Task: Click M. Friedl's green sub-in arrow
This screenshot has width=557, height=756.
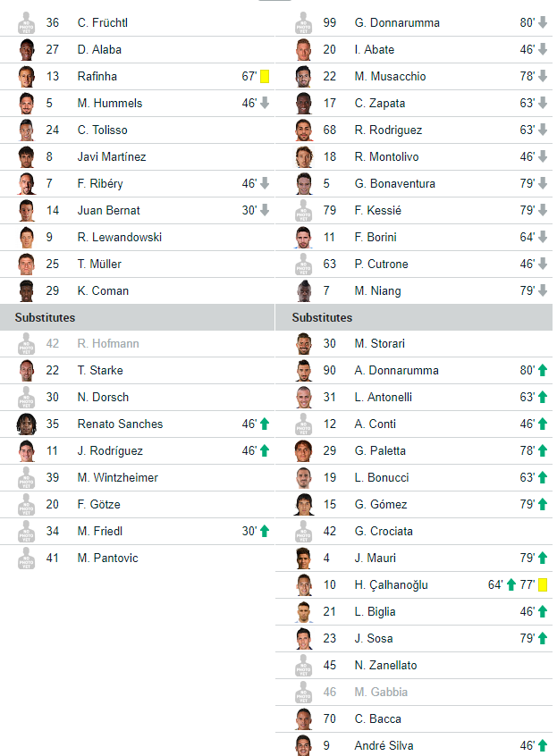Action: tap(265, 531)
